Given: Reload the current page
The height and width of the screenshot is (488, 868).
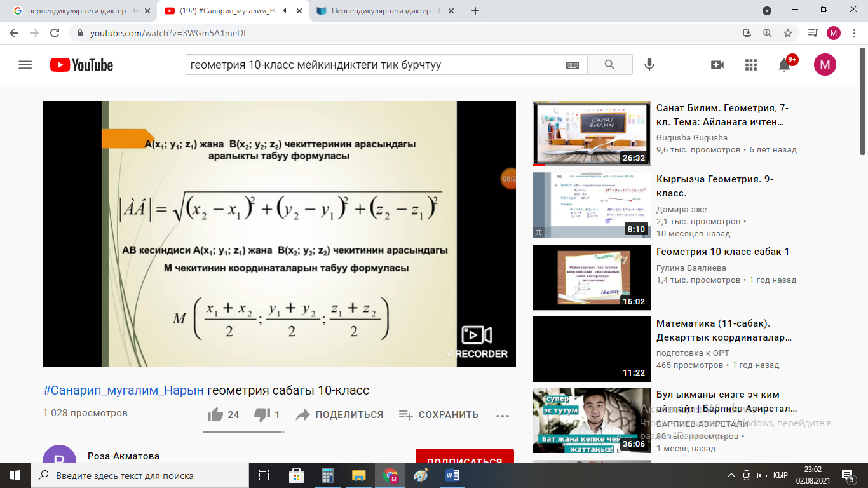Looking at the screenshot, I should tap(55, 33).
